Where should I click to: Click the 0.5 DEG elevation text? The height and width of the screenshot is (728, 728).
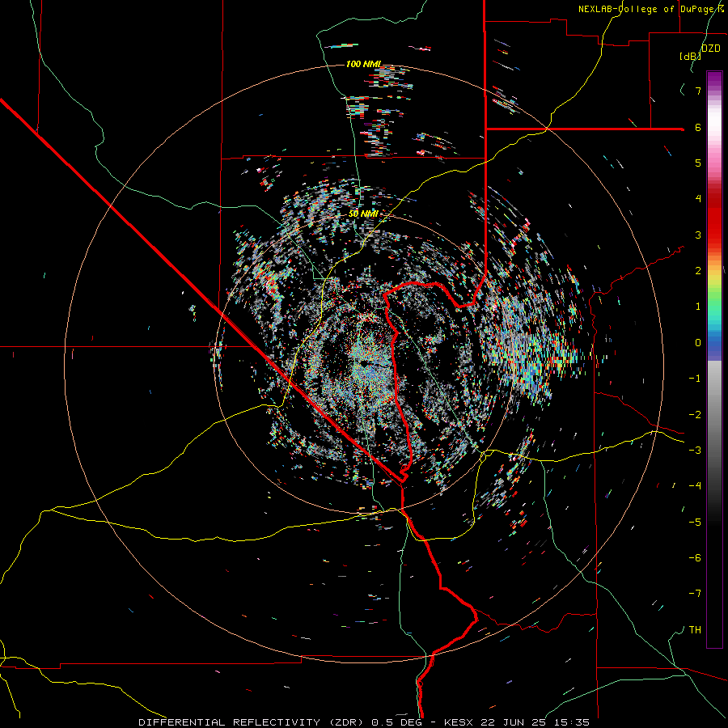[396, 722]
